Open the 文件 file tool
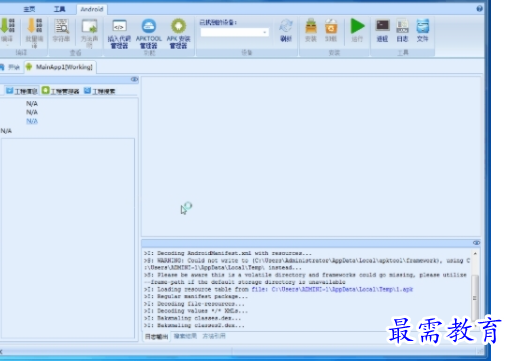The height and width of the screenshot is (362, 510). (x=423, y=31)
